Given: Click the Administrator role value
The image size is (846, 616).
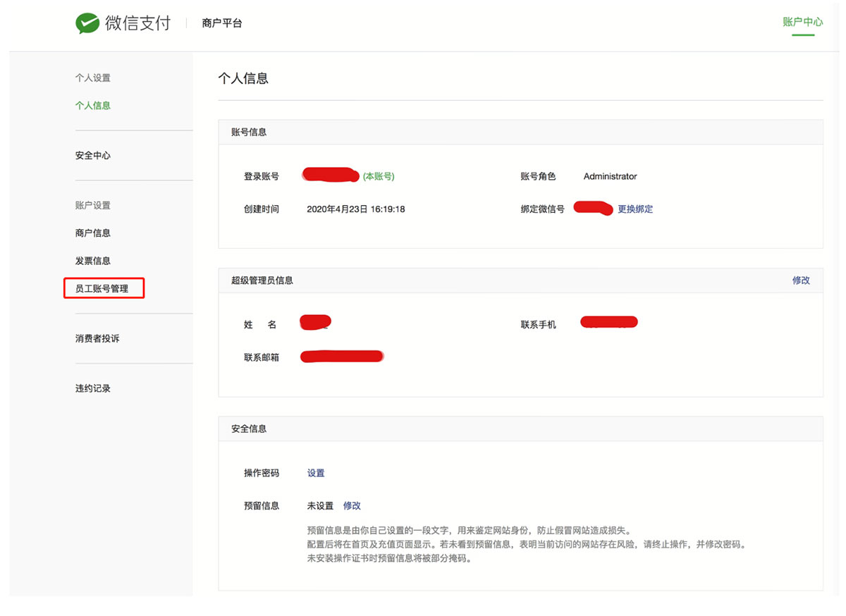Looking at the screenshot, I should 610,177.
